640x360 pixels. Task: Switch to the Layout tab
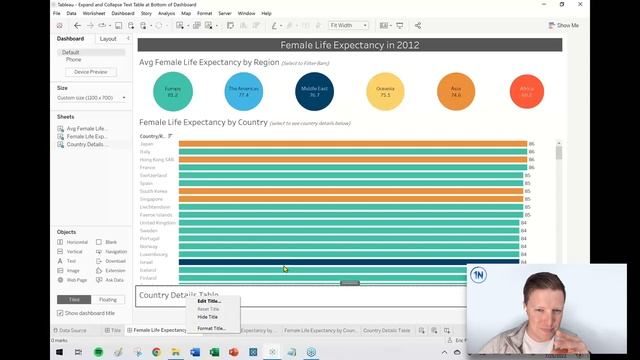pos(108,39)
